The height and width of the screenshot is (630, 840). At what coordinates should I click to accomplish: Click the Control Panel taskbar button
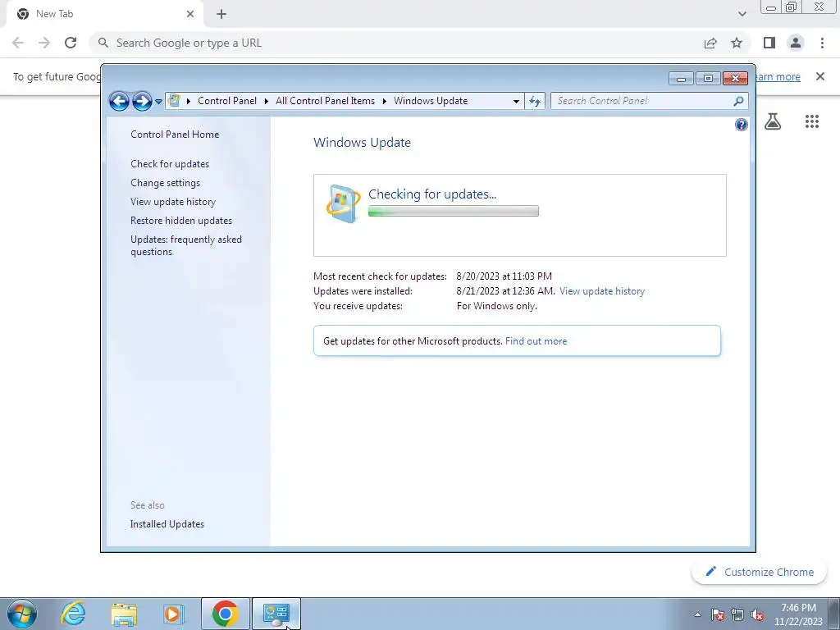click(x=276, y=614)
